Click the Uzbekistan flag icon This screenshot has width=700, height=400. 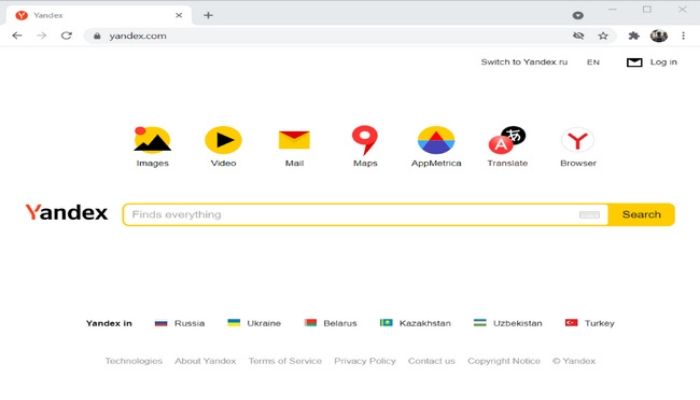point(480,322)
